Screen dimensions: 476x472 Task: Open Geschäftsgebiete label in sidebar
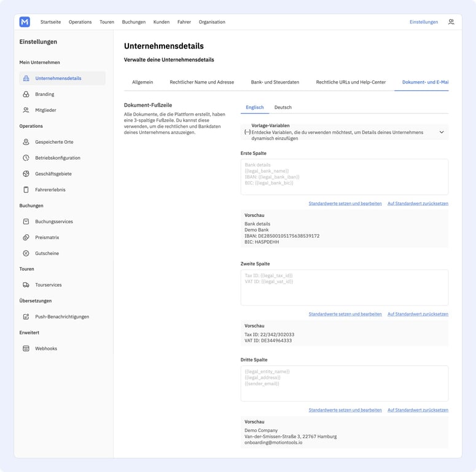coord(53,174)
